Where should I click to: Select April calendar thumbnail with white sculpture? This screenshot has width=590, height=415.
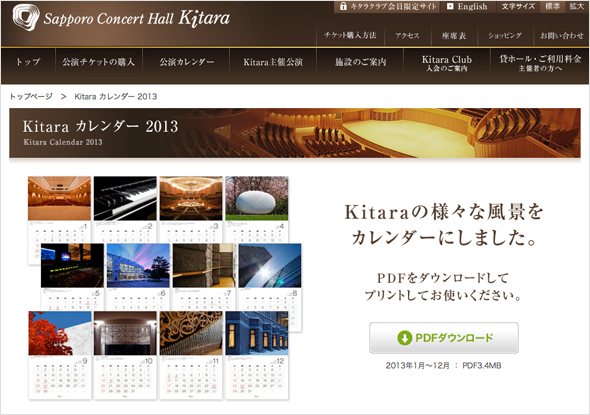tap(257, 198)
